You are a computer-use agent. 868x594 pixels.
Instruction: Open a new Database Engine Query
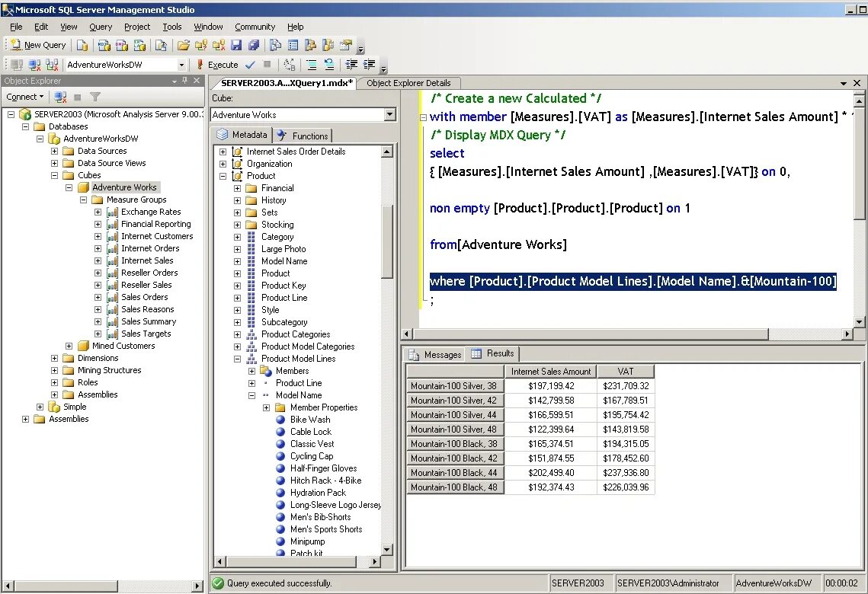[82, 46]
